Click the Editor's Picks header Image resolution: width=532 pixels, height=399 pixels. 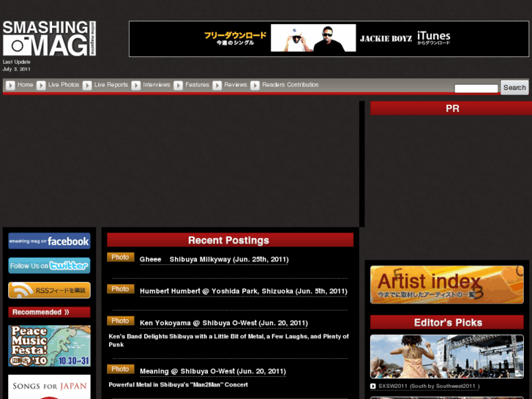click(447, 322)
